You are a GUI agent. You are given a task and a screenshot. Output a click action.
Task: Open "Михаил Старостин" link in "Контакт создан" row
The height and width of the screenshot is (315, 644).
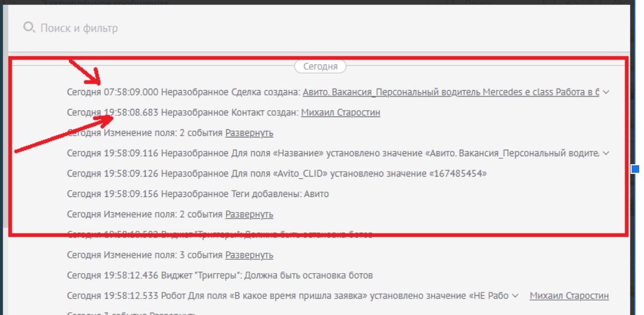point(340,113)
